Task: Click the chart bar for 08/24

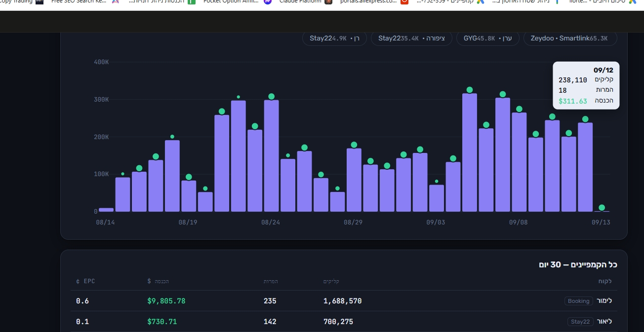Action: pyautogui.click(x=272, y=156)
